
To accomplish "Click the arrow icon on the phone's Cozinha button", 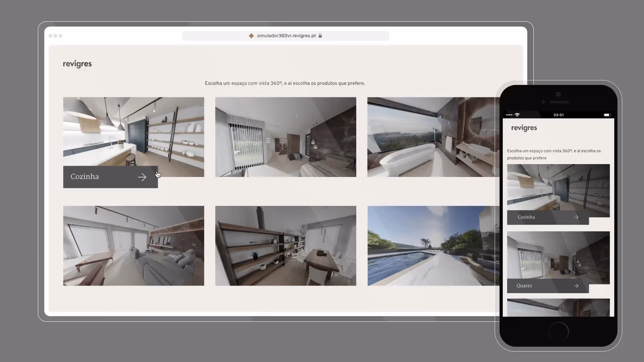I will coord(576,217).
